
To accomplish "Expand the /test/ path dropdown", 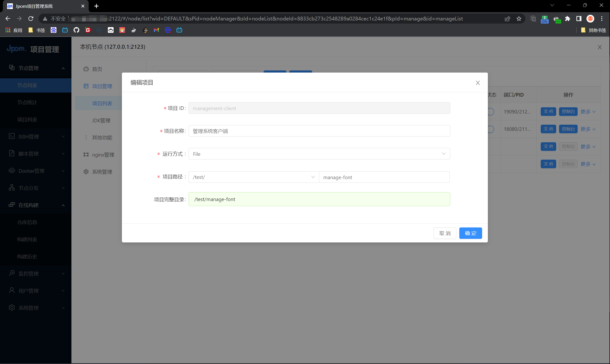I will tap(254, 177).
